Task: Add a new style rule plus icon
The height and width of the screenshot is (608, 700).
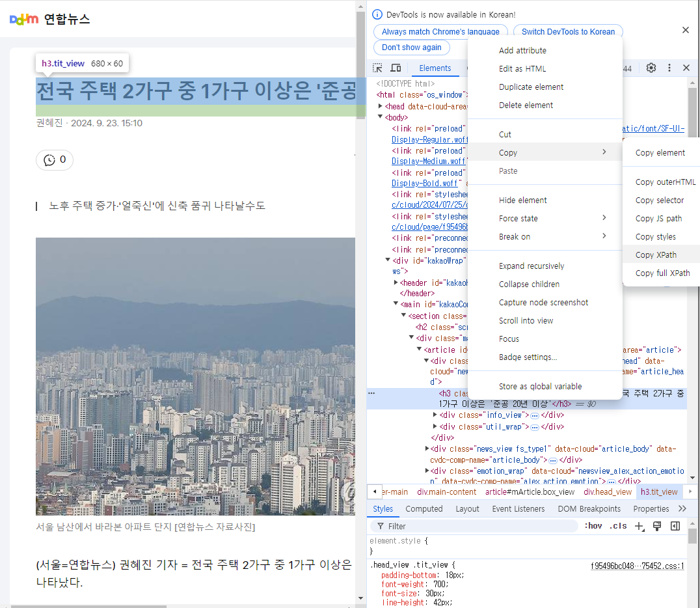Action: (639, 526)
